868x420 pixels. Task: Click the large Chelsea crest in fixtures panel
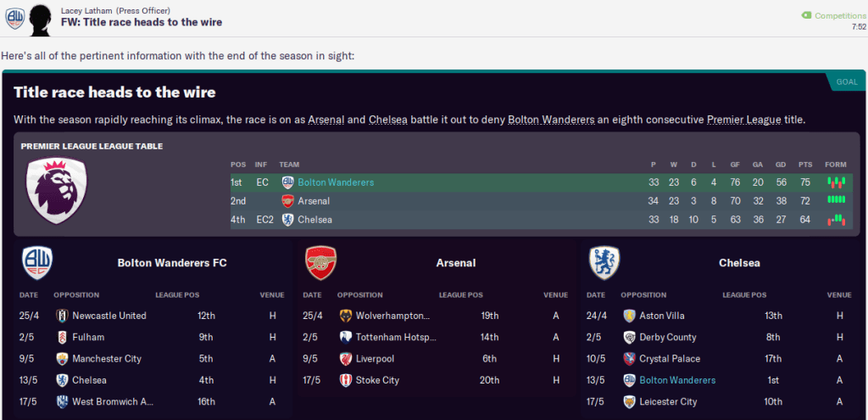(x=604, y=263)
